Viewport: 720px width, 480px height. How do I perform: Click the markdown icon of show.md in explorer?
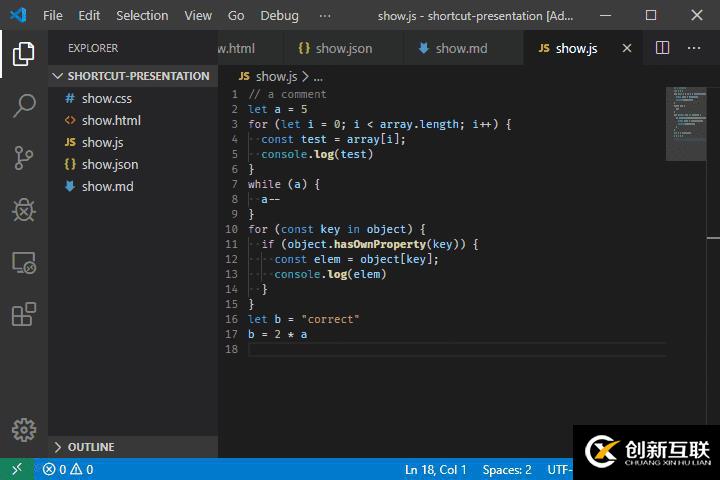pyautogui.click(x=70, y=186)
